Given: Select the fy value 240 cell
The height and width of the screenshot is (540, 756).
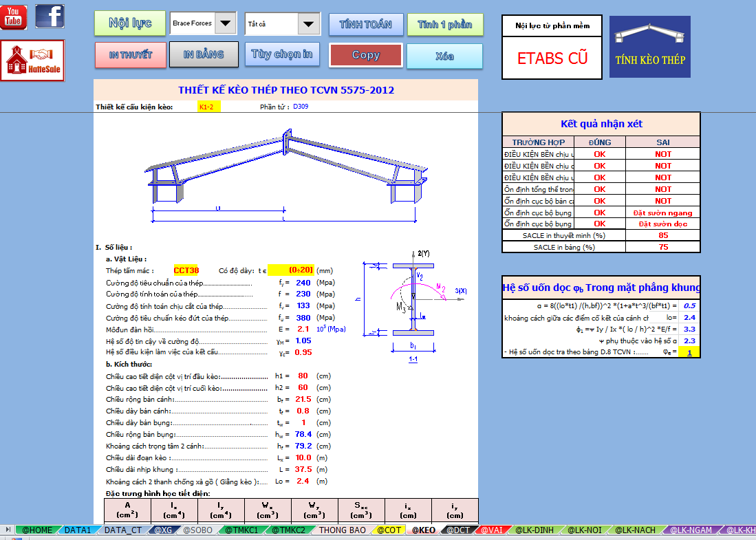Looking at the screenshot, I should click(303, 283).
